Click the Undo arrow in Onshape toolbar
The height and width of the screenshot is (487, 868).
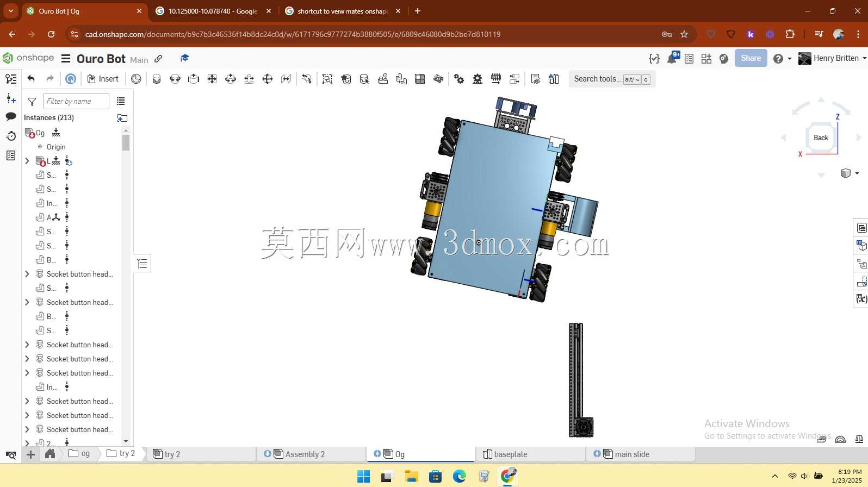tap(31, 79)
